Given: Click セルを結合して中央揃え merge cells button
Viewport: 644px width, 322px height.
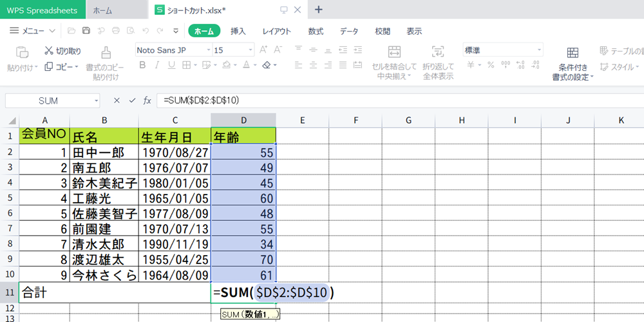Looking at the screenshot, I should point(394,63).
